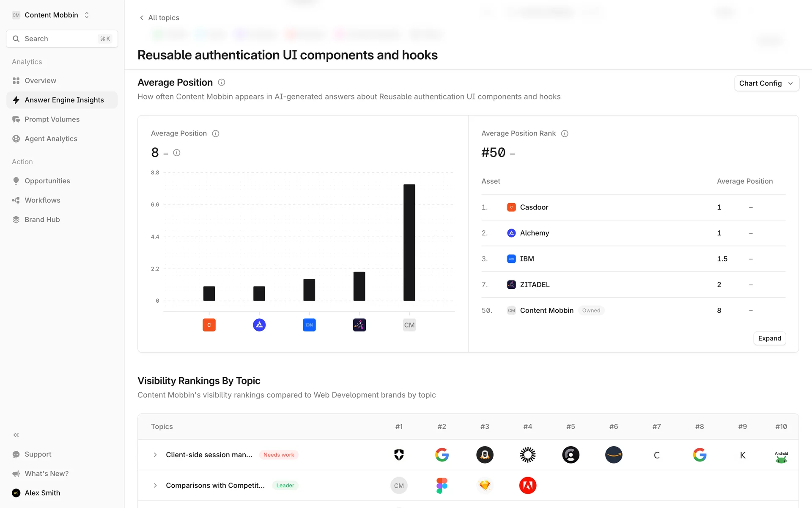Viewport: 812px width, 508px height.
Task: Go back to All topics
Action: point(159,18)
